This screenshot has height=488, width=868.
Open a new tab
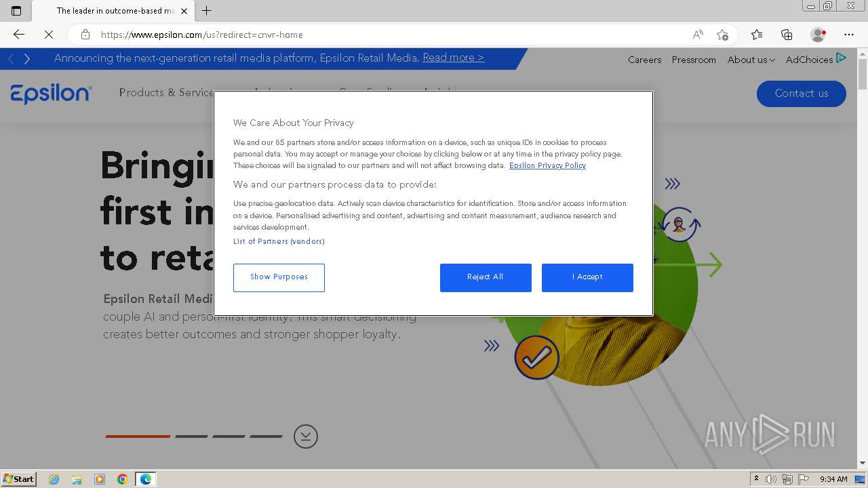tap(207, 11)
